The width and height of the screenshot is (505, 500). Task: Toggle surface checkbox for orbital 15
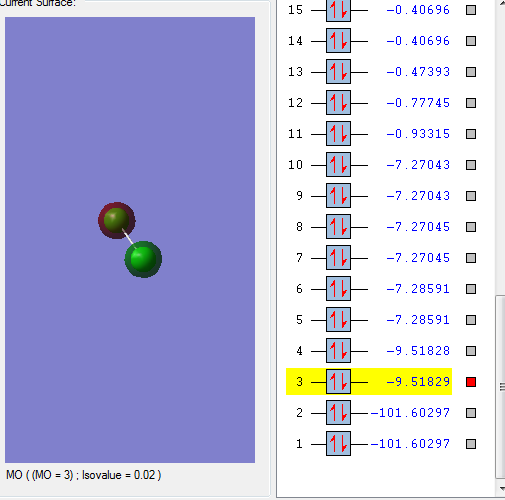coord(471,10)
